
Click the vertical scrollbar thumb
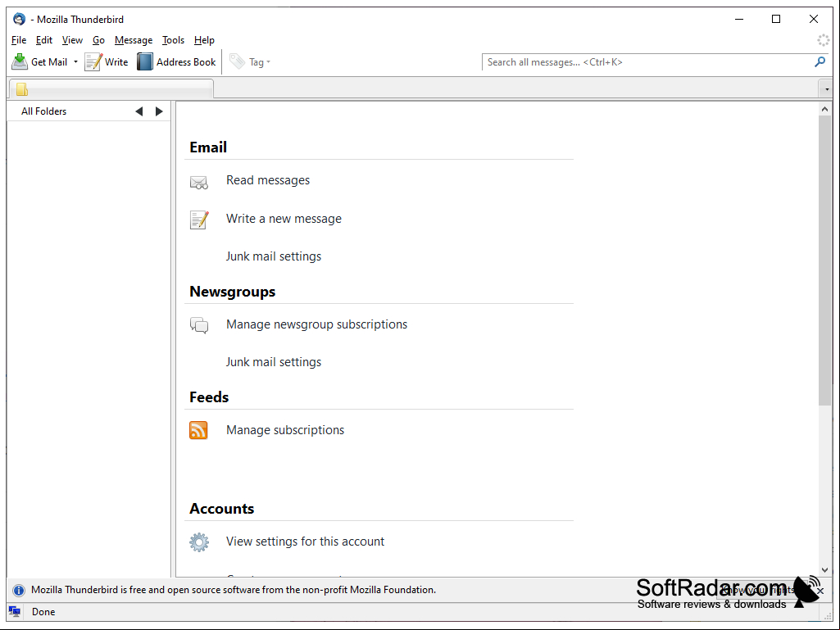pyautogui.click(x=825, y=260)
